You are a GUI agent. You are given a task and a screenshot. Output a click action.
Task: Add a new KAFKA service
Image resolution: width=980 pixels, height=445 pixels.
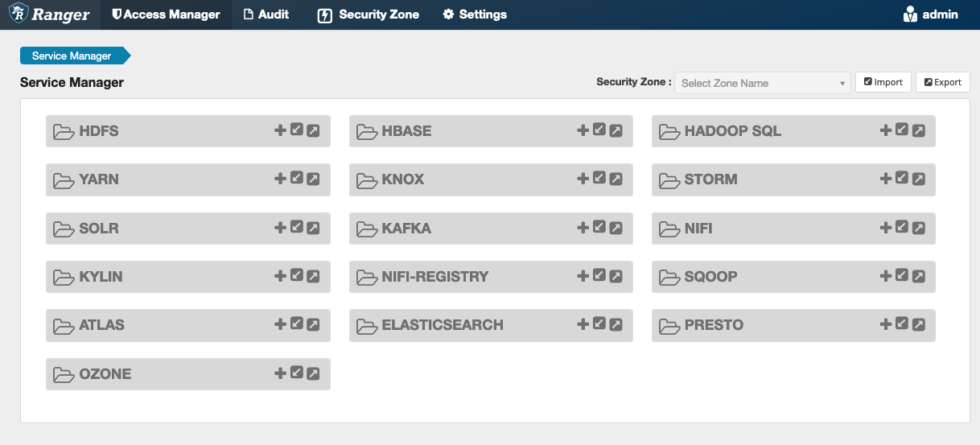coord(583,228)
